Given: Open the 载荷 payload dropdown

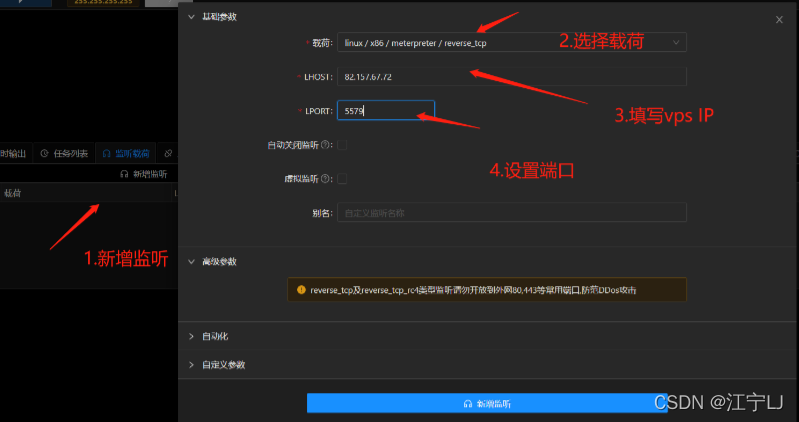Looking at the screenshot, I should (x=512, y=42).
